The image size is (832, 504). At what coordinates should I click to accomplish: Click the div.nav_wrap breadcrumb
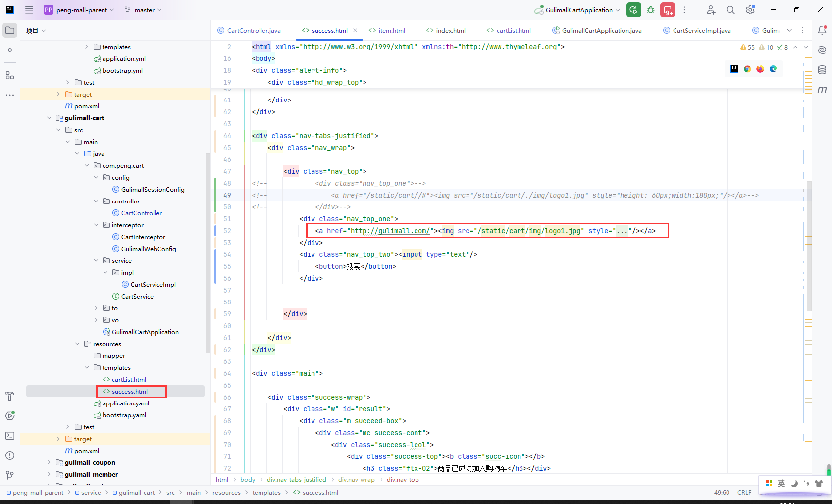[x=357, y=479]
